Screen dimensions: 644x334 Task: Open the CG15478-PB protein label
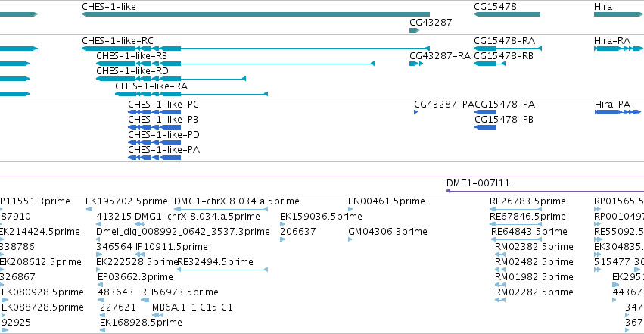coord(504,120)
